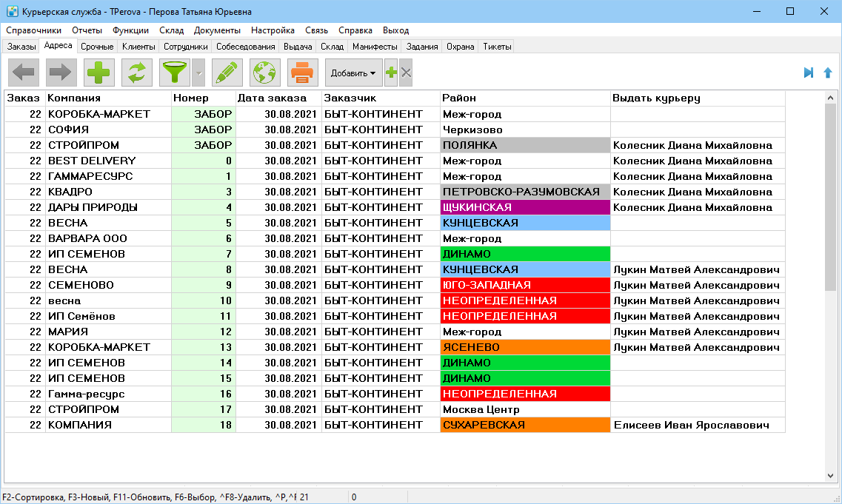
Task: Sort by the Компания column header
Action: coord(108,98)
